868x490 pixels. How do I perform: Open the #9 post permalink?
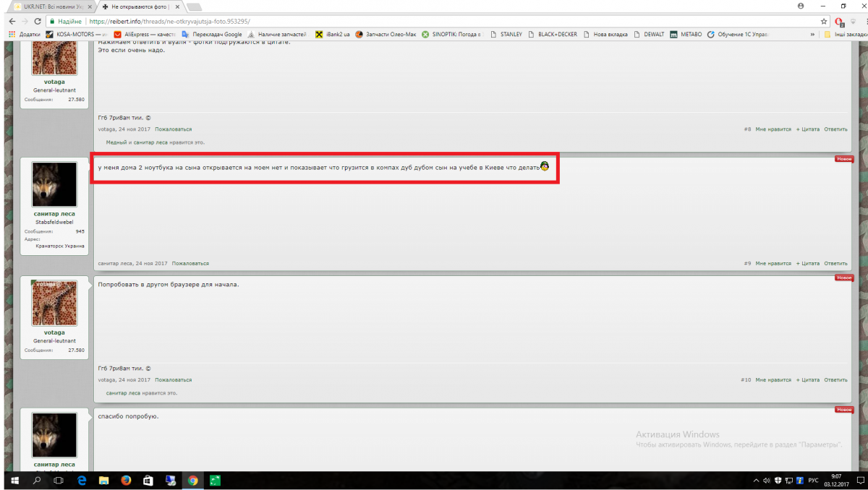pyautogui.click(x=747, y=264)
